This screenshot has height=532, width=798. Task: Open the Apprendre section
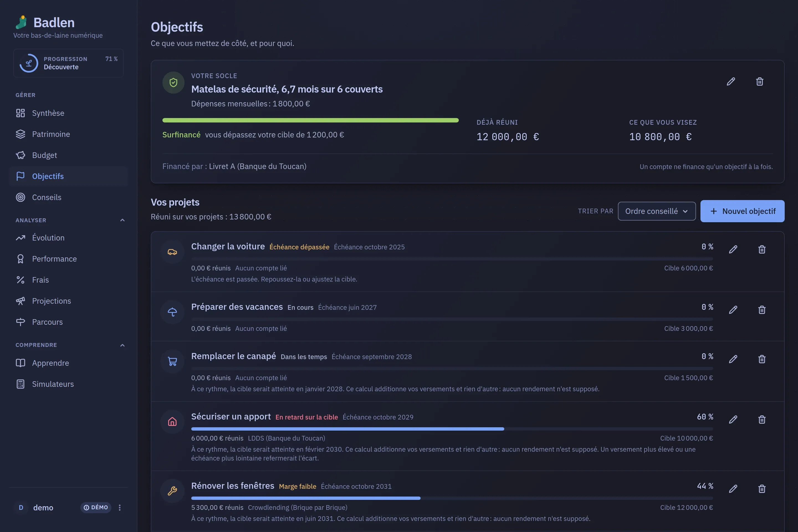pos(68,363)
